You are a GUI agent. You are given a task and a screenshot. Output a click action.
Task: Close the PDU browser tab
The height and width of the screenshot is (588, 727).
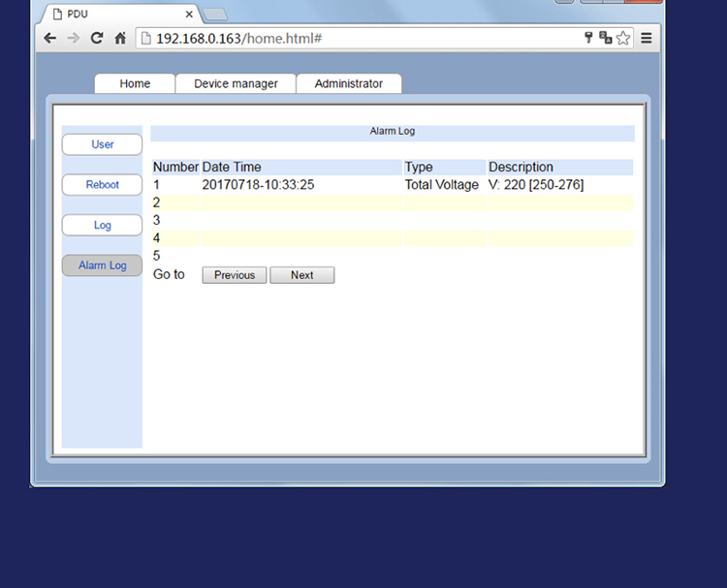tap(189, 15)
